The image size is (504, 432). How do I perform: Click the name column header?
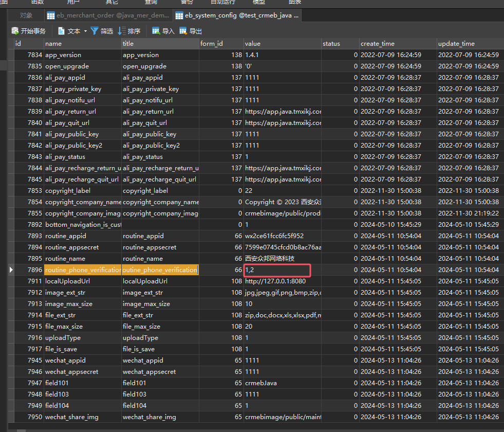tap(83, 43)
